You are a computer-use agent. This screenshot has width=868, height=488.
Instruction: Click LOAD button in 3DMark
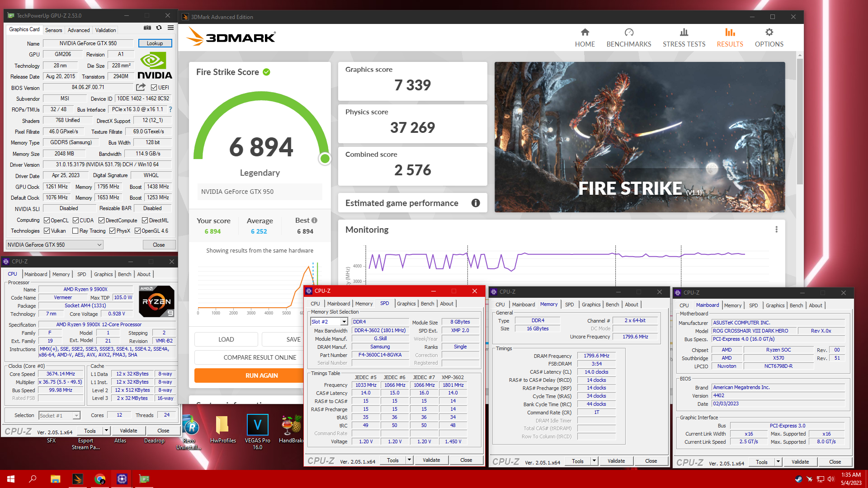(x=226, y=339)
